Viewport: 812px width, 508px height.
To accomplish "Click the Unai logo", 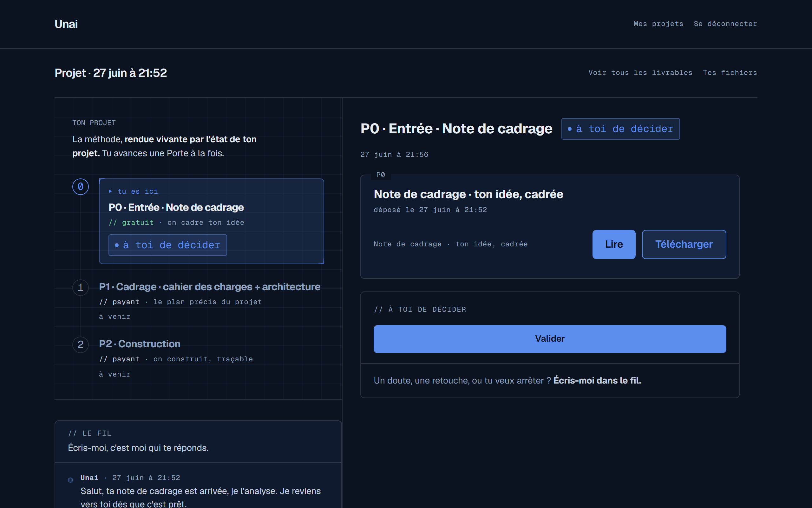I will click(x=66, y=24).
